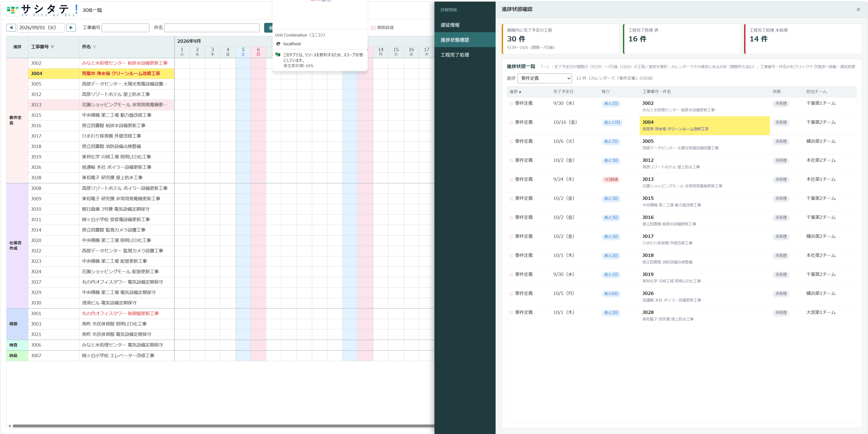Click the 横浜第1チーム cell for J026
The width and height of the screenshot is (868, 434).
pos(821,293)
